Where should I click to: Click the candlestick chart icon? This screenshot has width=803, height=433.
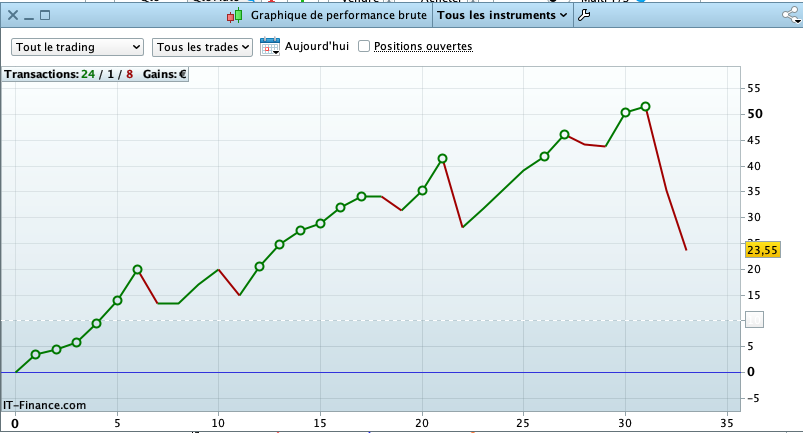pos(235,16)
